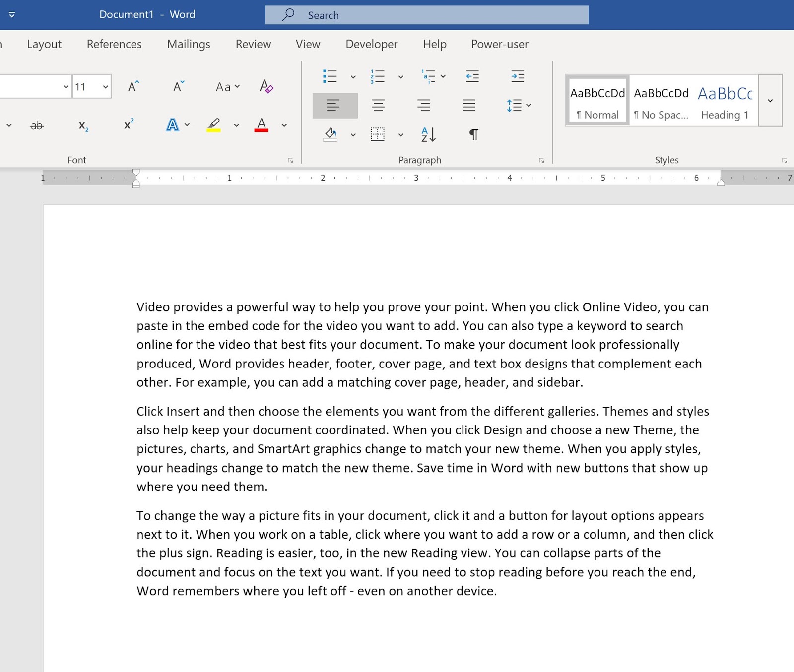The image size is (794, 672).
Task: Enable justified text alignment
Action: 468,105
